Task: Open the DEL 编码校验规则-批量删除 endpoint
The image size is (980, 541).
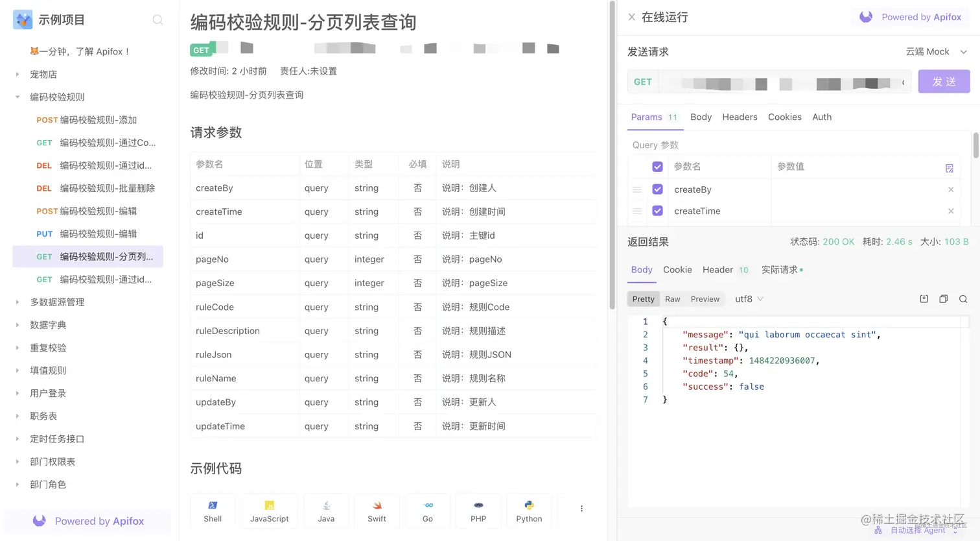Action: click(x=88, y=188)
